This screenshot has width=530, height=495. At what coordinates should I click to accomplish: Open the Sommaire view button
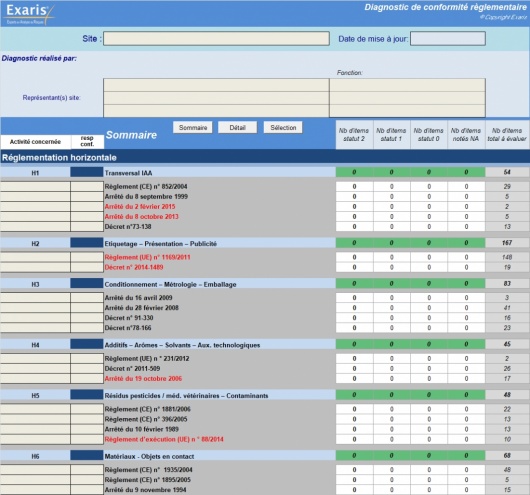193,127
